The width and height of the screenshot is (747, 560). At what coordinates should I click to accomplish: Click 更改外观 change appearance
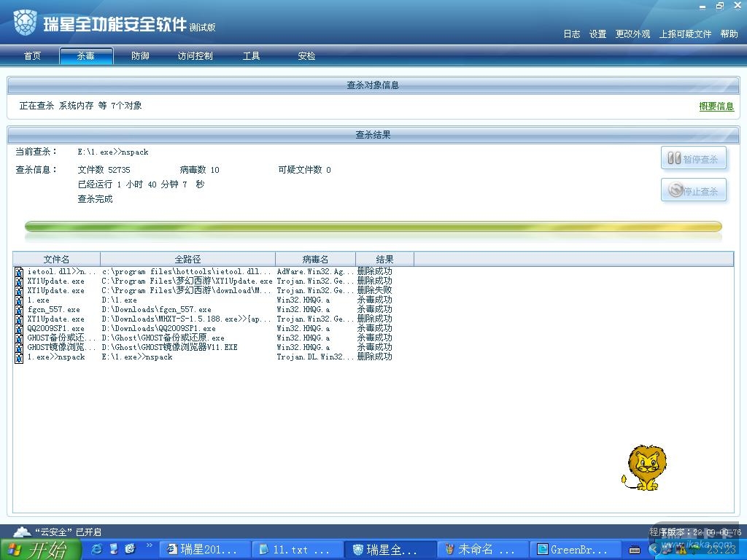coord(632,34)
